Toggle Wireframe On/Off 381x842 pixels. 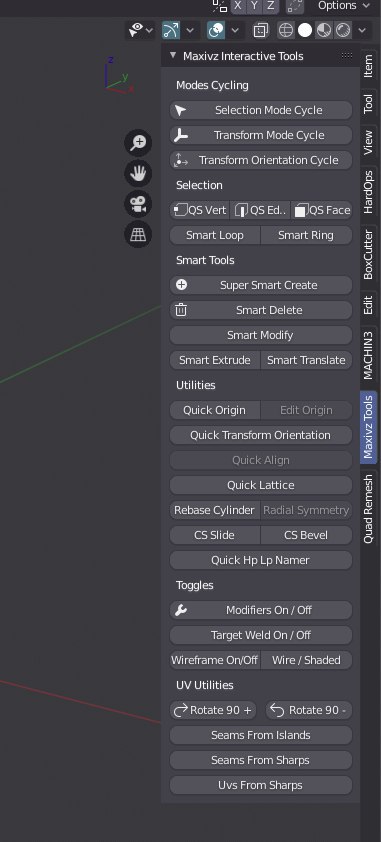(x=215, y=660)
